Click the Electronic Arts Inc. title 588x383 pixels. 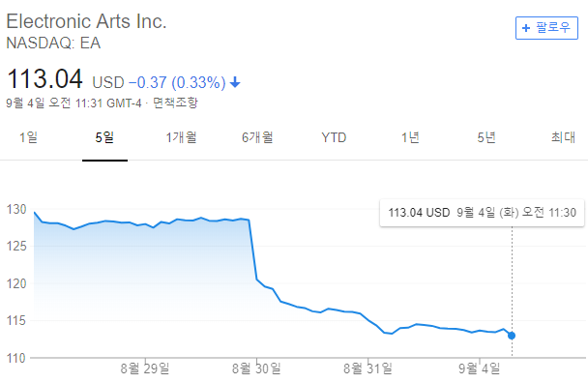[x=86, y=21]
